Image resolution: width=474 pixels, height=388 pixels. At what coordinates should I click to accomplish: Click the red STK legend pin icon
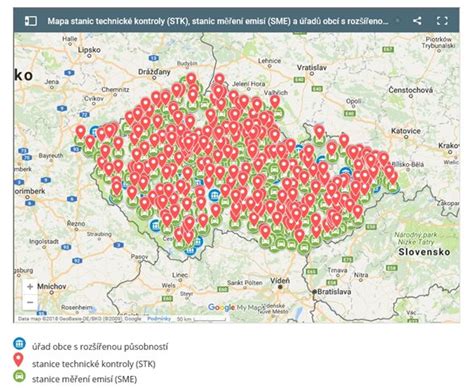(x=19, y=360)
